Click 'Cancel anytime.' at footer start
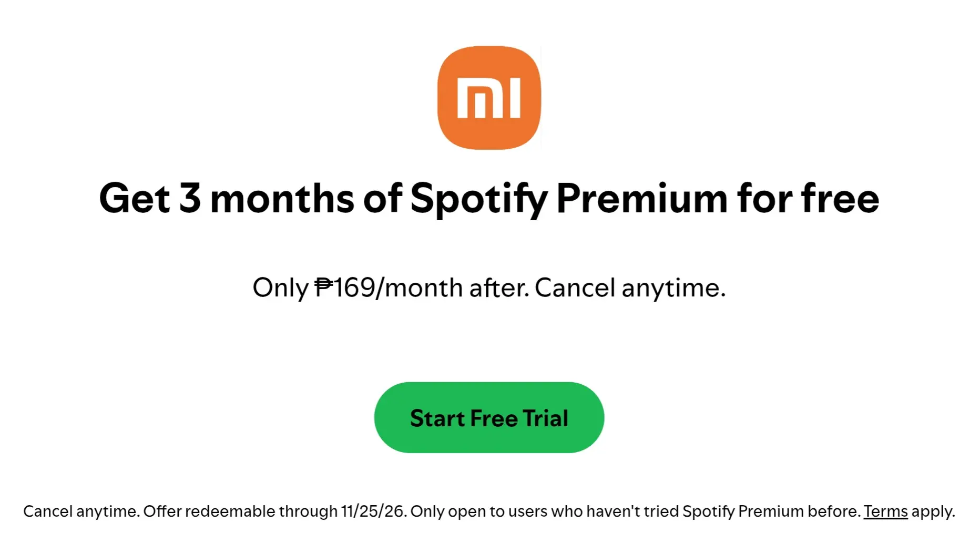 click(x=81, y=511)
